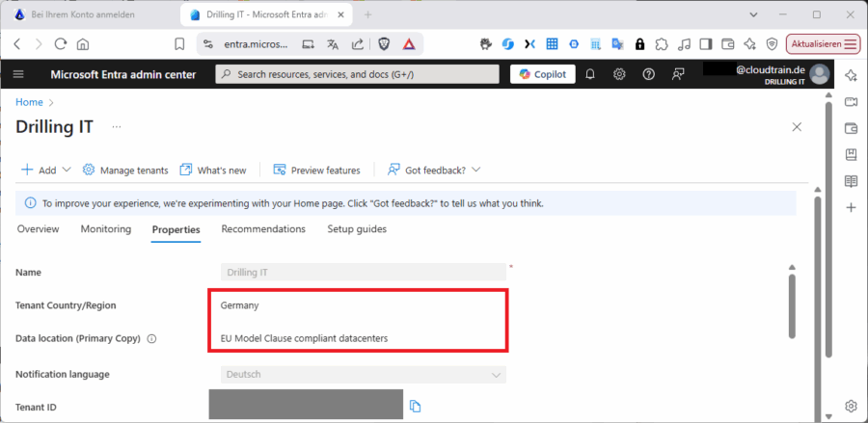
Task: Open the padlock extension icon
Action: click(x=640, y=44)
